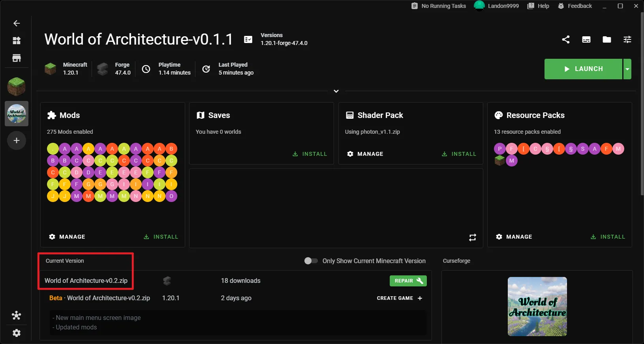Viewport: 644px width, 344px height.
Task: Click the Forge icon in version row
Action: tap(167, 281)
